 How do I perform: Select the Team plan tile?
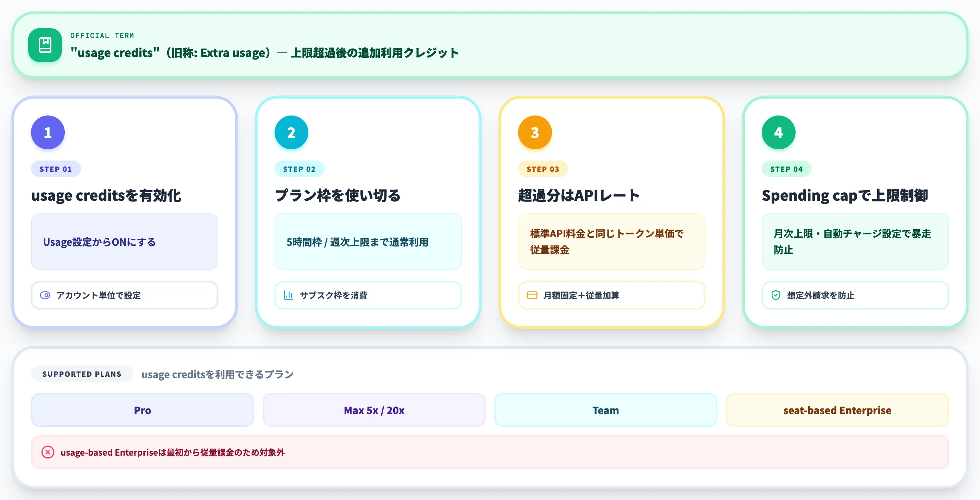click(x=605, y=410)
